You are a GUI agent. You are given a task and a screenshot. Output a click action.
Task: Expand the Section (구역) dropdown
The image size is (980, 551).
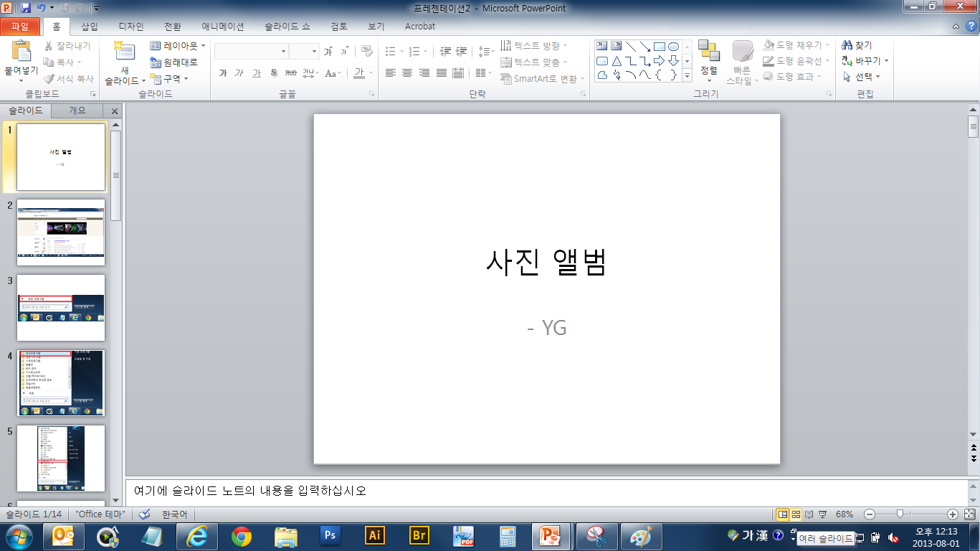click(x=171, y=79)
